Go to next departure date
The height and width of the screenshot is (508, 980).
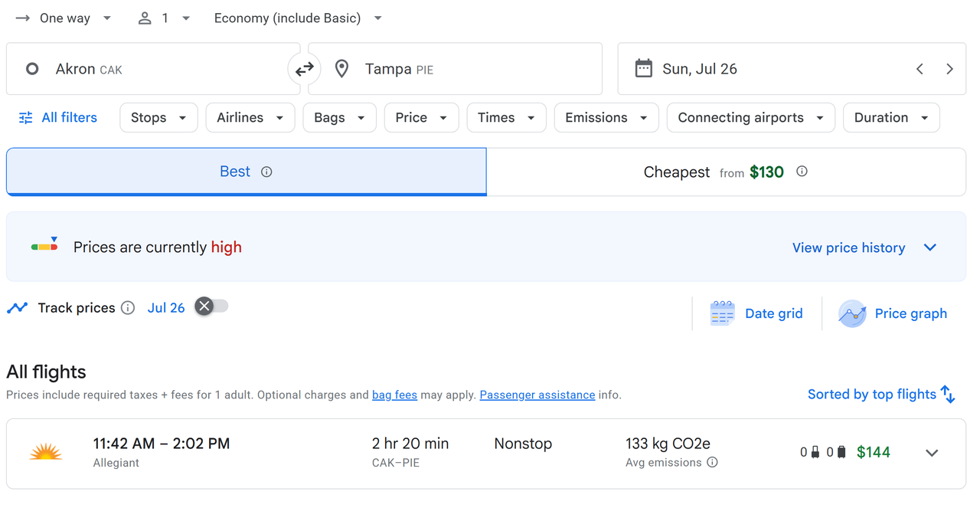click(x=949, y=69)
